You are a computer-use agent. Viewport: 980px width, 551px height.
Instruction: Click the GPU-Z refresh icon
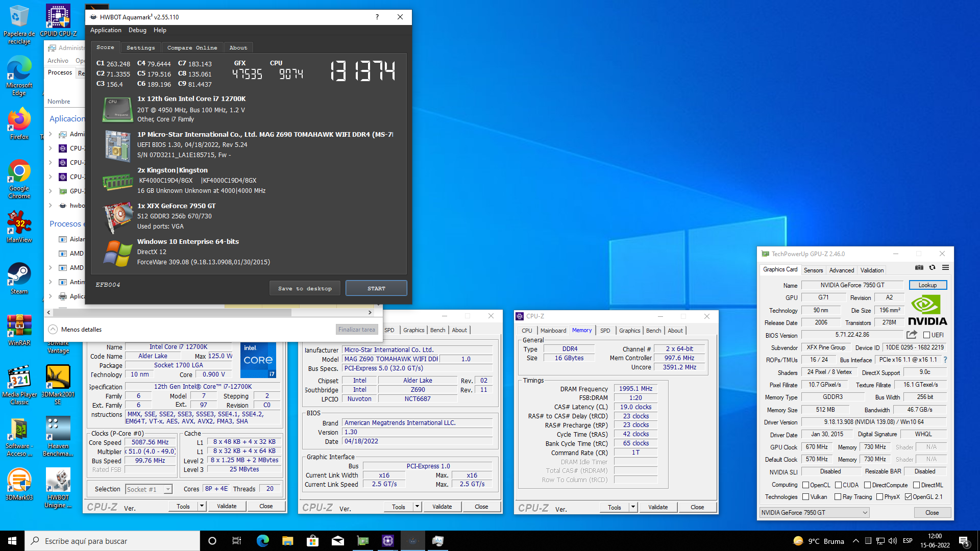(932, 268)
